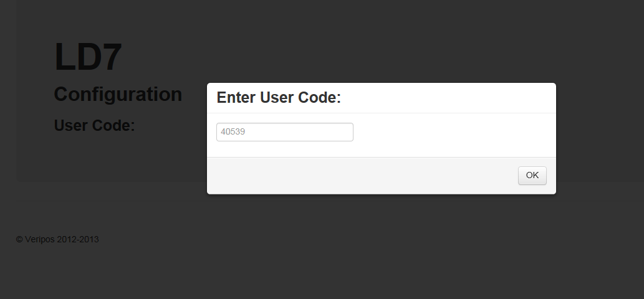
Task: Click the Configuration heading
Action: pos(118,94)
